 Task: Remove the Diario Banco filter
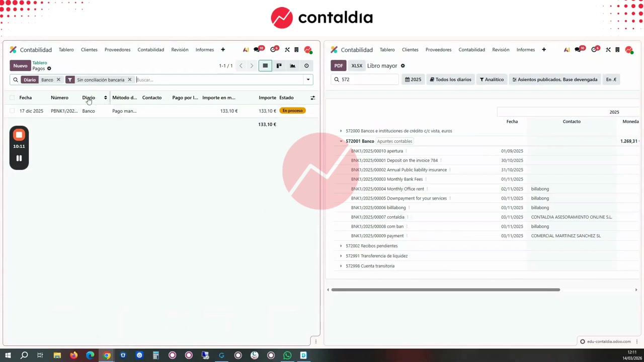point(58,79)
